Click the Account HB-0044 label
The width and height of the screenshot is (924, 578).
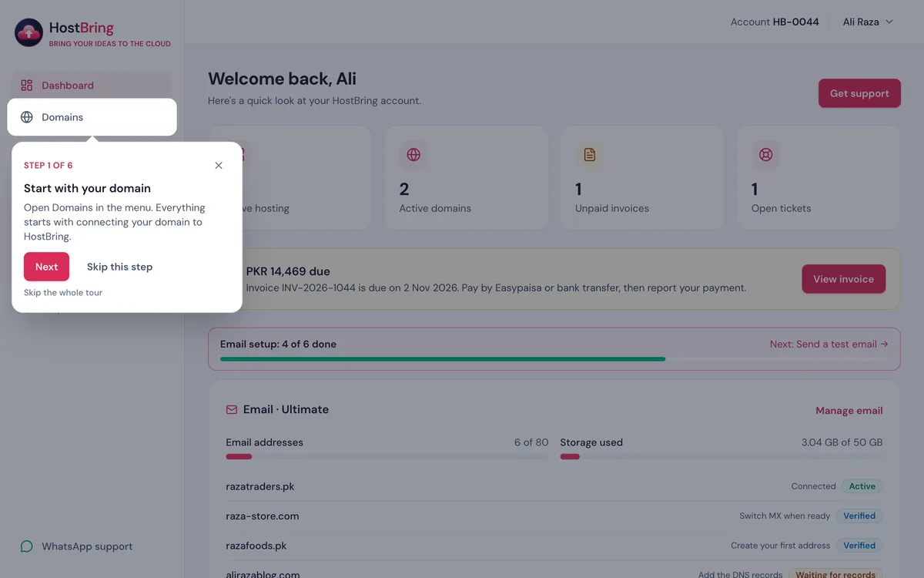tap(775, 22)
